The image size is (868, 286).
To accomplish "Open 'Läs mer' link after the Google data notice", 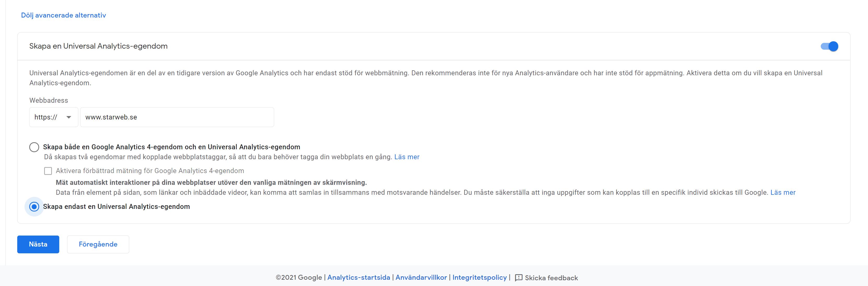I will pos(783,193).
